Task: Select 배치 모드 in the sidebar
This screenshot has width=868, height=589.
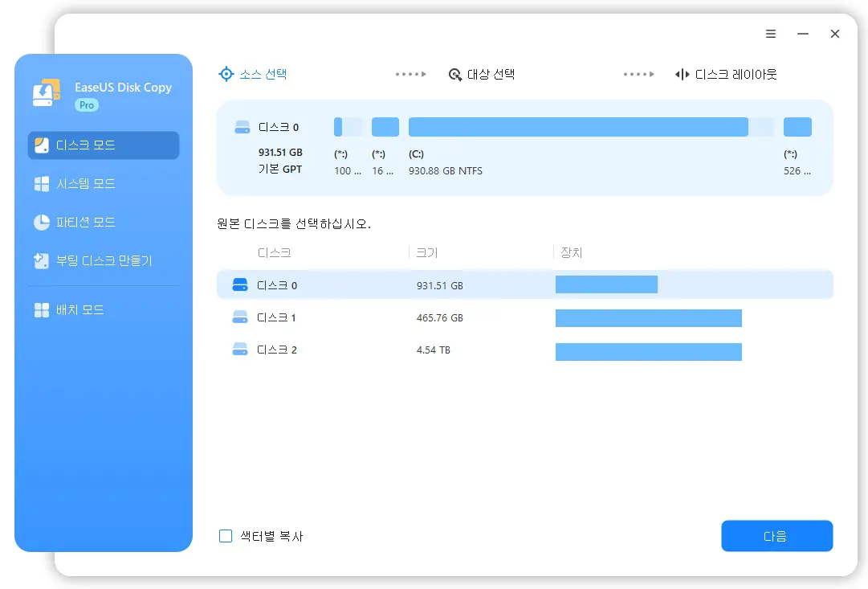Action: [80, 309]
